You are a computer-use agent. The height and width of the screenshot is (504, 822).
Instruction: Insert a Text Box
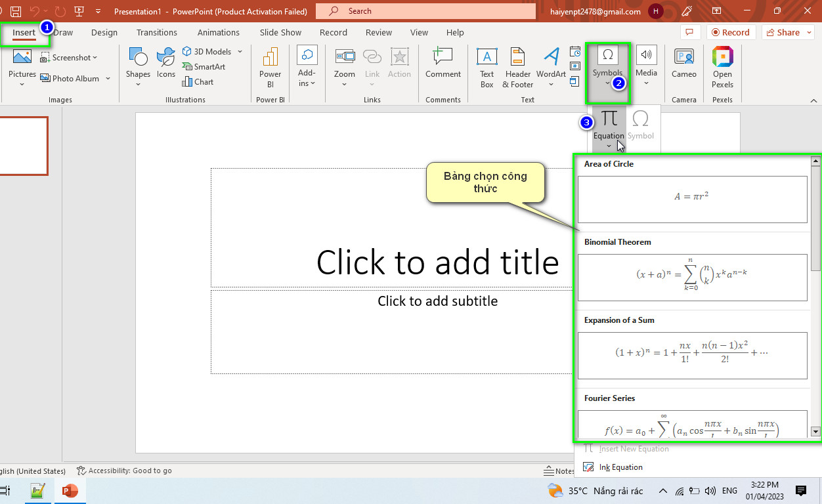click(x=487, y=68)
